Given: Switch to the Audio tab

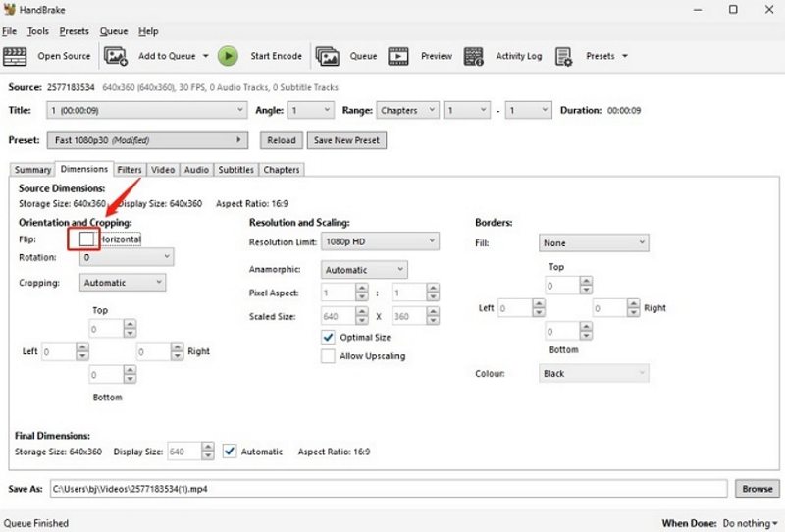Looking at the screenshot, I should click(196, 170).
